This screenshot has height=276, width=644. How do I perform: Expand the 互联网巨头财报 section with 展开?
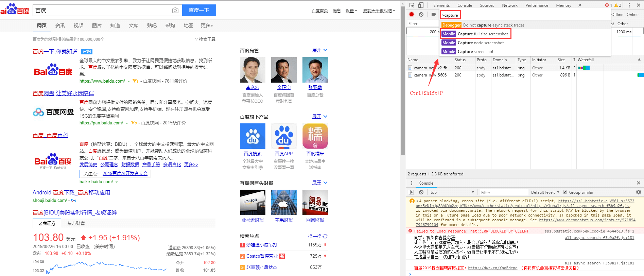[x=320, y=183]
